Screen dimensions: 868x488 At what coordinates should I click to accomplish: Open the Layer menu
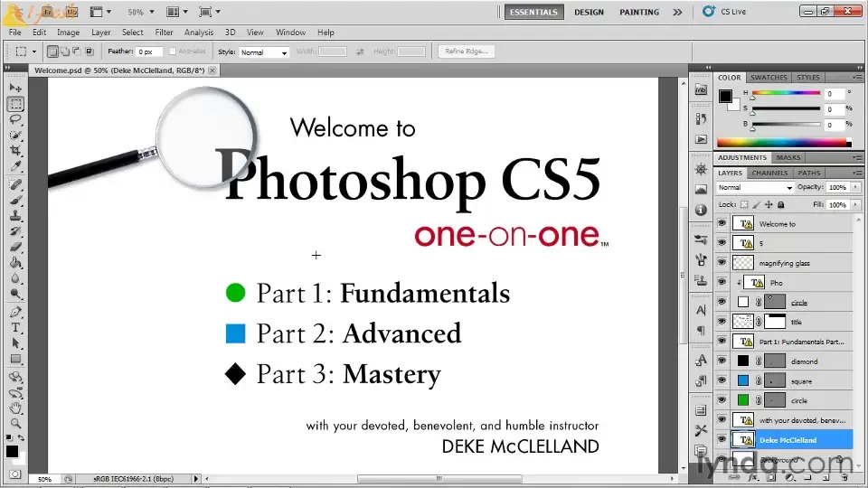[100, 33]
